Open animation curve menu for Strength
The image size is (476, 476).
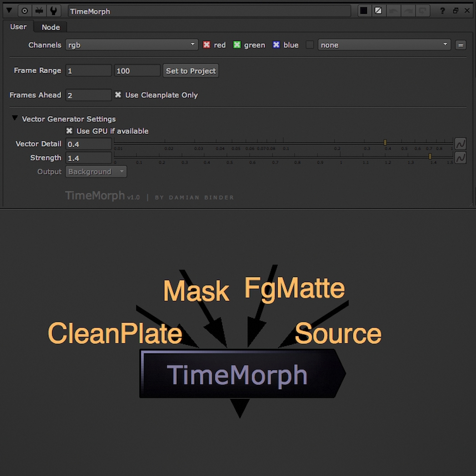pyautogui.click(x=460, y=157)
